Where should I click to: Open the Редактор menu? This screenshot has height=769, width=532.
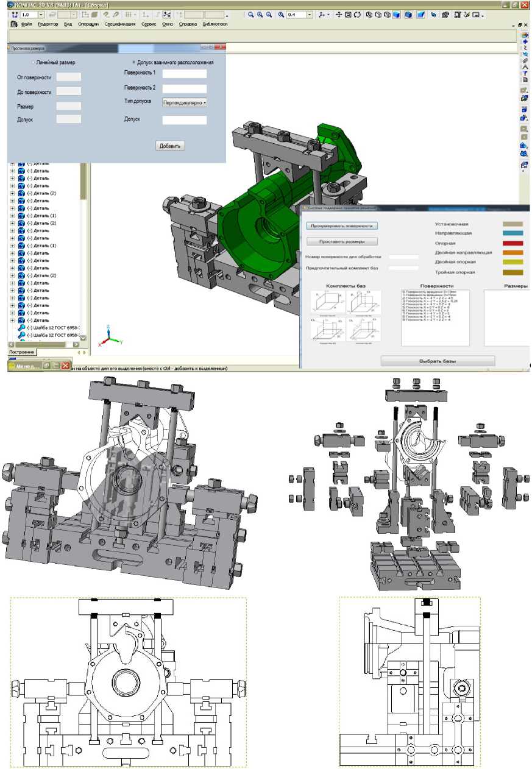click(x=48, y=24)
